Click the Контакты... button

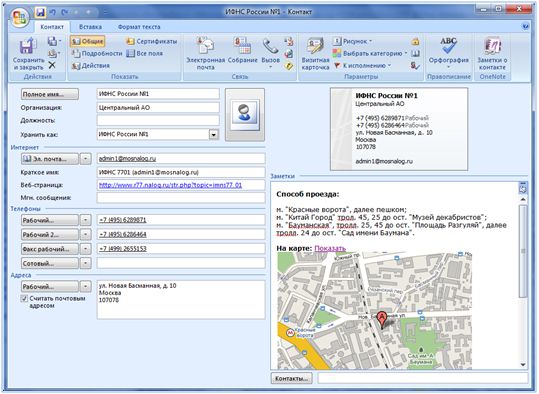pos(292,379)
